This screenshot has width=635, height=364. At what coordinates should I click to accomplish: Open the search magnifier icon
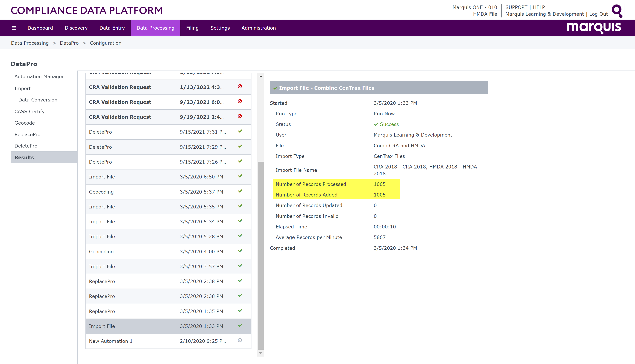point(617,11)
